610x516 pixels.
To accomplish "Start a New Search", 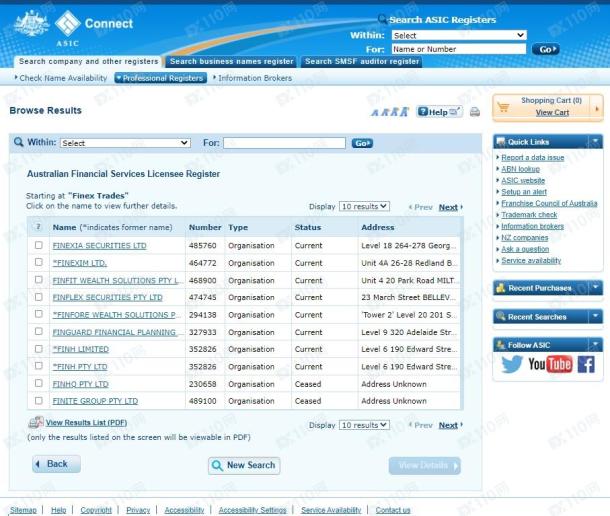I will coord(244,465).
